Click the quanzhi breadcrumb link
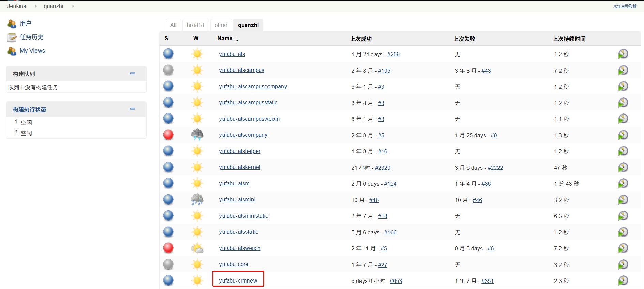This screenshot has width=644, height=289. (53, 6)
